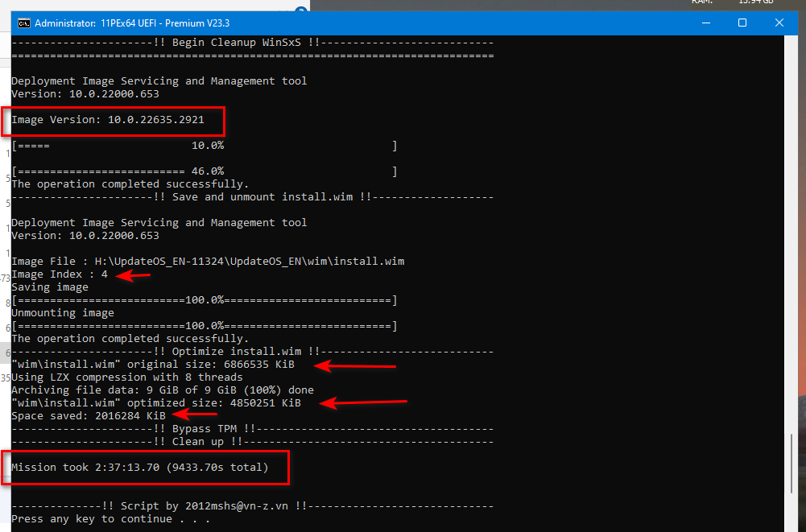806x532 pixels.
Task: Click the 'Mission took 2:37:13.70' line
Action: pyautogui.click(x=140, y=468)
